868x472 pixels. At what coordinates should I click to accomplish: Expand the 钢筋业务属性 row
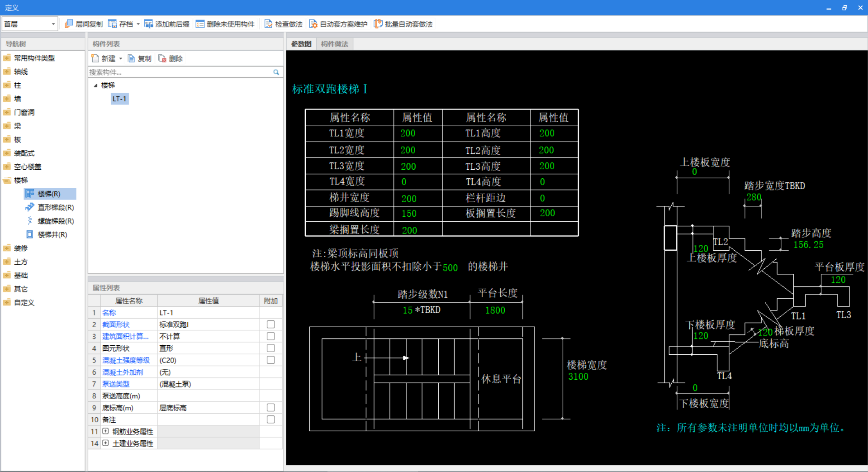click(105, 431)
